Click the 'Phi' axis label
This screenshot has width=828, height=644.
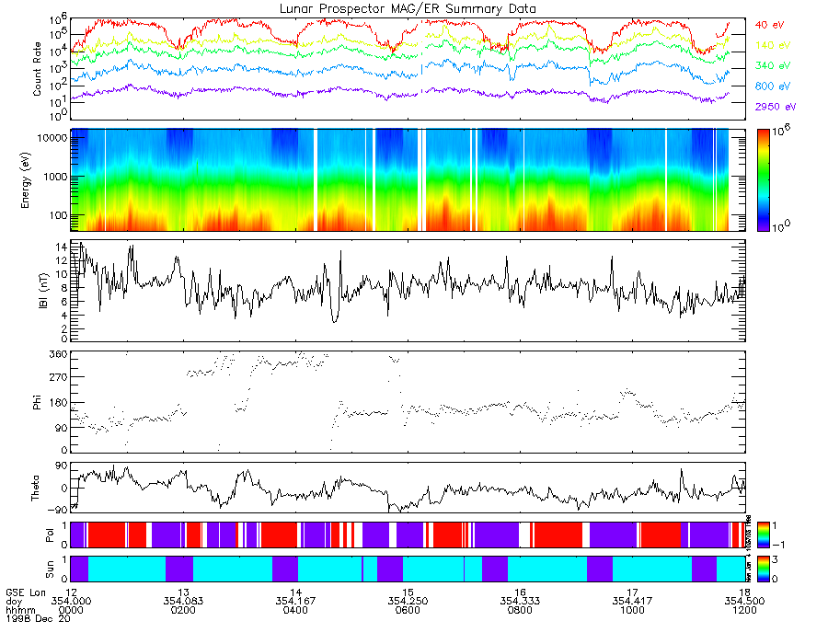(37, 402)
